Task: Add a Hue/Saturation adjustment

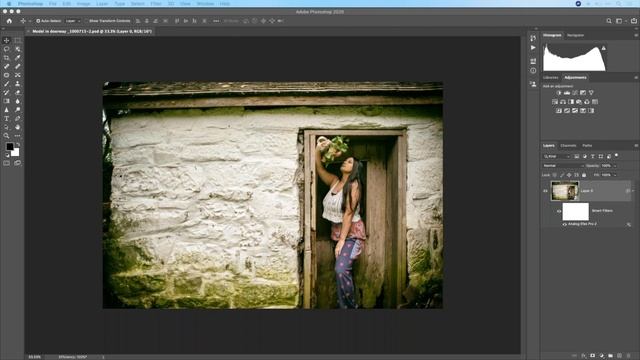Action: (x=555, y=102)
